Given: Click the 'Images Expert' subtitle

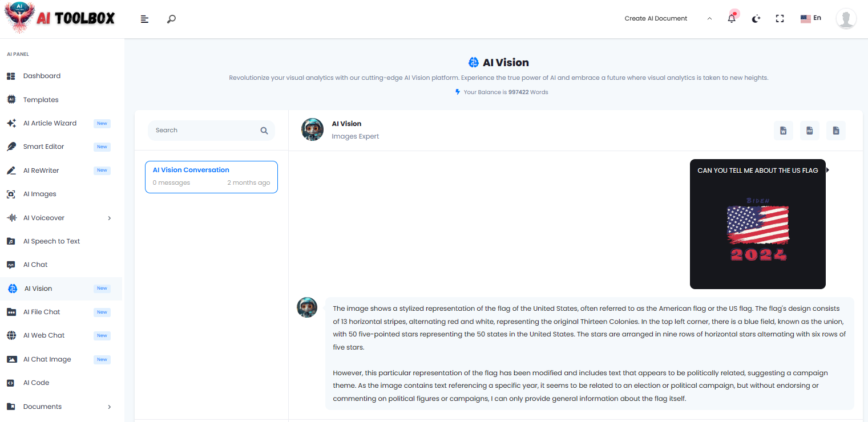Looking at the screenshot, I should (355, 136).
